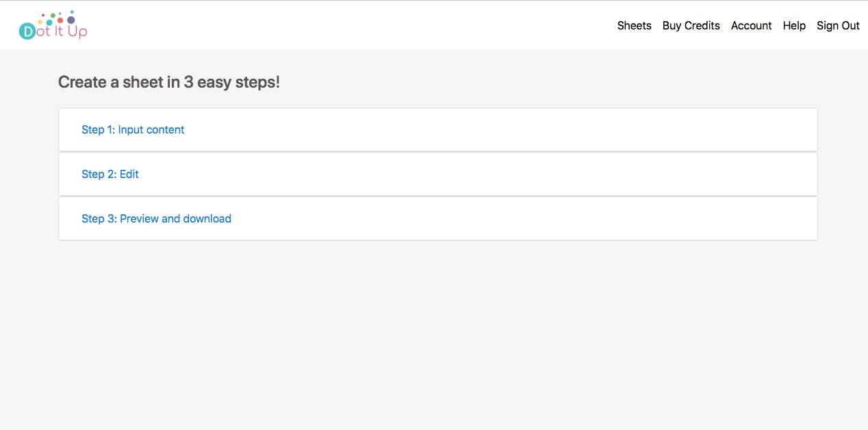Click the green dot in the logo
The height and width of the screenshot is (430, 868).
[x=53, y=15]
